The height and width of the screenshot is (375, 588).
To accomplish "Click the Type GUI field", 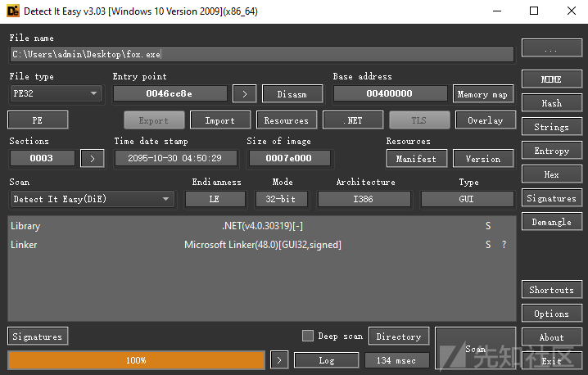I will pos(468,199).
